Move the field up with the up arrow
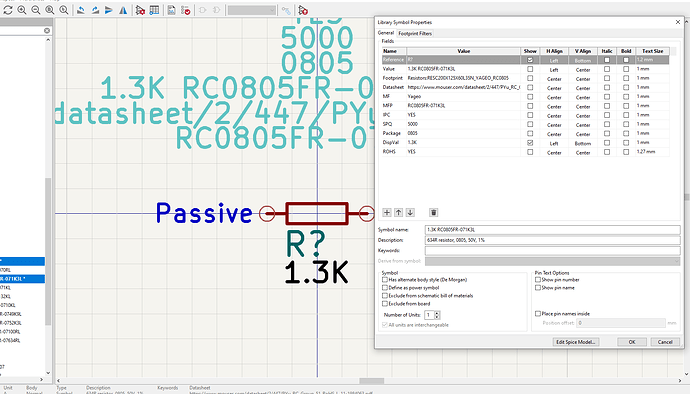This screenshot has width=690, height=394. click(399, 213)
